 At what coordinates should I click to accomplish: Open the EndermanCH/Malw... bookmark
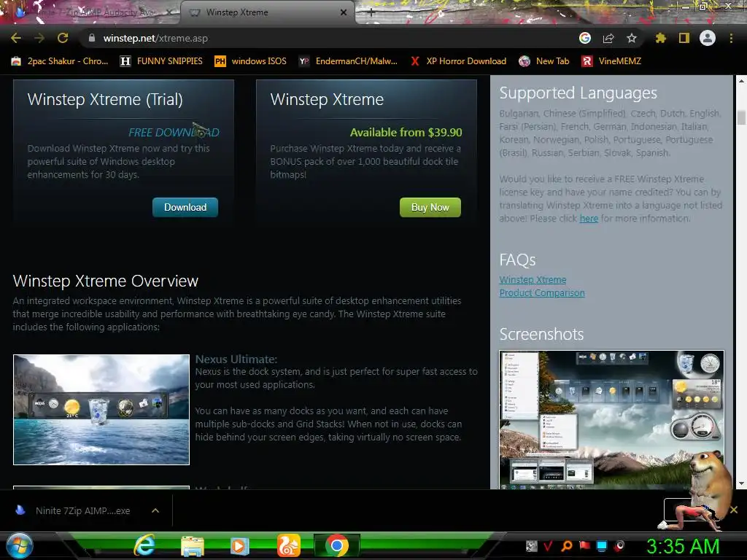point(348,61)
